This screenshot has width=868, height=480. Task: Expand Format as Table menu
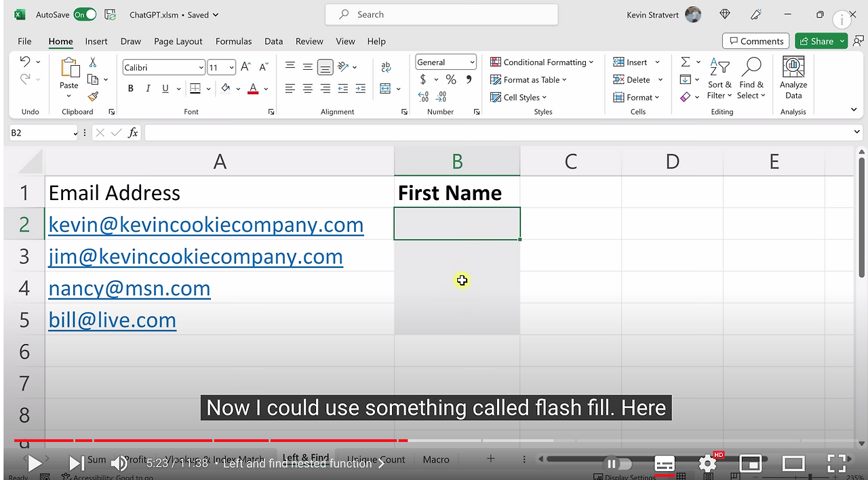(529, 79)
